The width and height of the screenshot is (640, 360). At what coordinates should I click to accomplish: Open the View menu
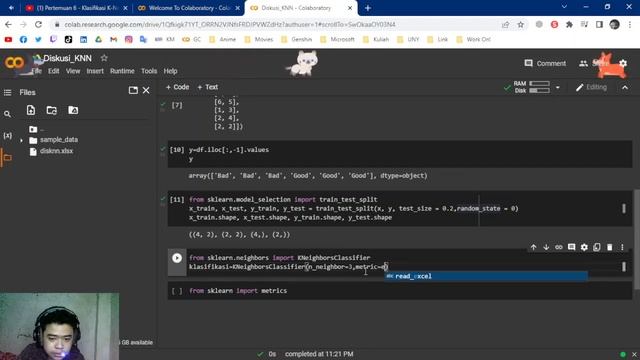tap(73, 71)
